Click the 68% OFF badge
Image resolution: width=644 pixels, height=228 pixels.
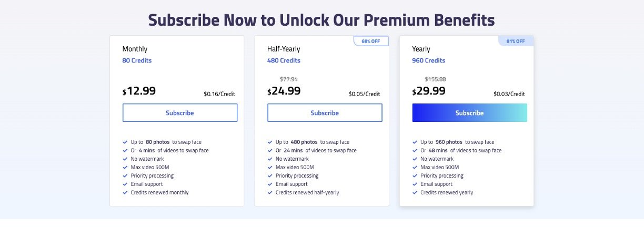371,41
